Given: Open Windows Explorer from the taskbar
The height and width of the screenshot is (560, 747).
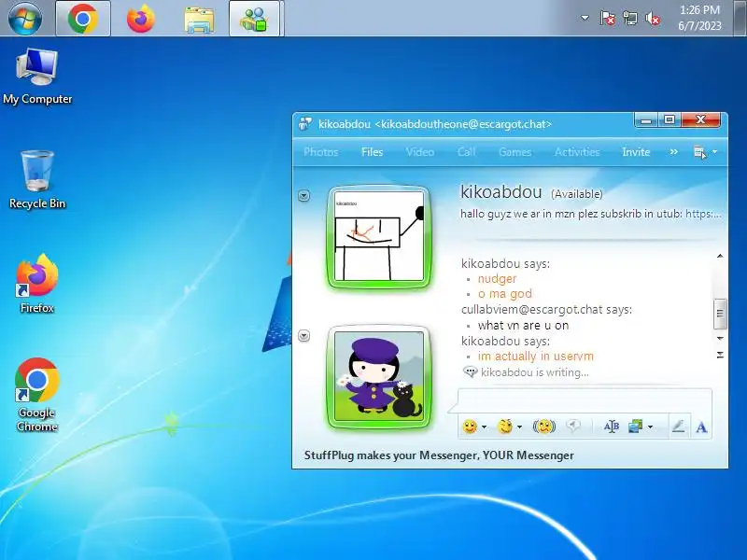Looking at the screenshot, I should click(x=199, y=20).
